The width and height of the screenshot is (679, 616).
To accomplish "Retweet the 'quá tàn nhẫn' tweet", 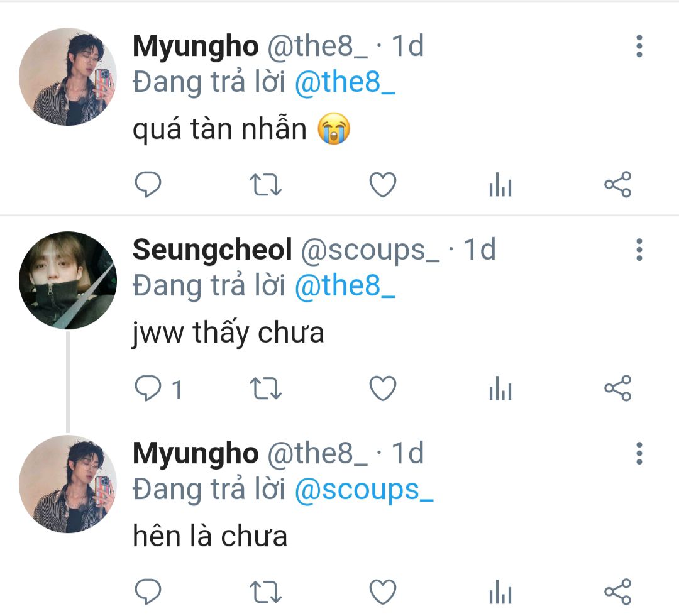I will tap(265, 184).
